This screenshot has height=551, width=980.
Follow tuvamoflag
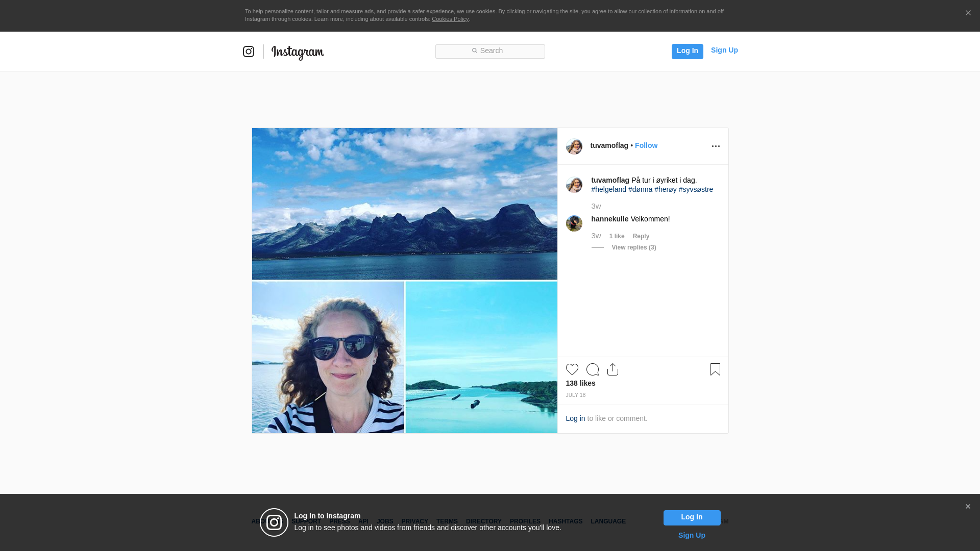pyautogui.click(x=646, y=145)
